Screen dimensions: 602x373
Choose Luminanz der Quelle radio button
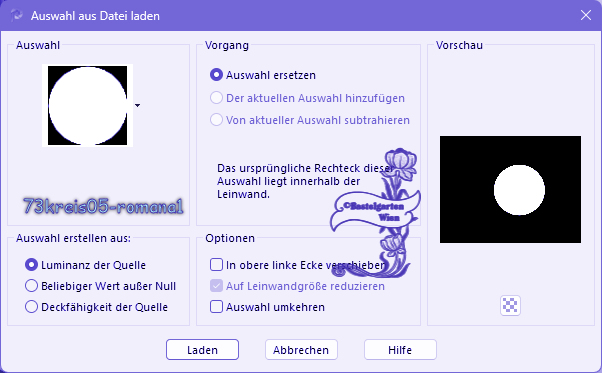pyautogui.click(x=31, y=265)
